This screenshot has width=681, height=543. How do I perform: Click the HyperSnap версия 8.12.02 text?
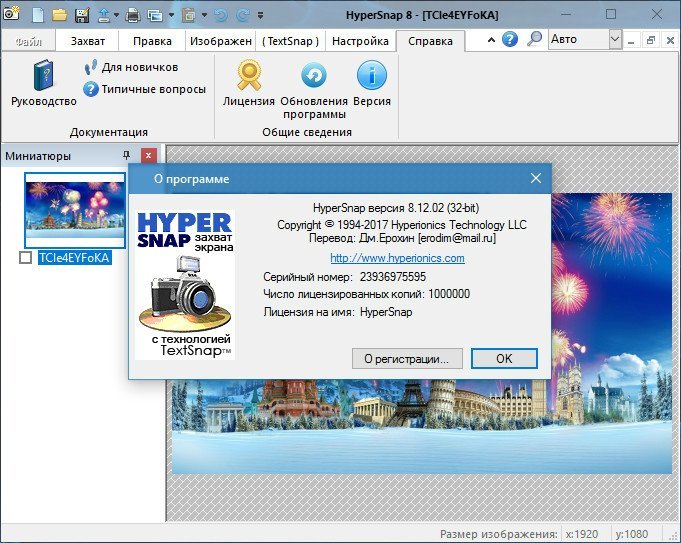pos(396,208)
